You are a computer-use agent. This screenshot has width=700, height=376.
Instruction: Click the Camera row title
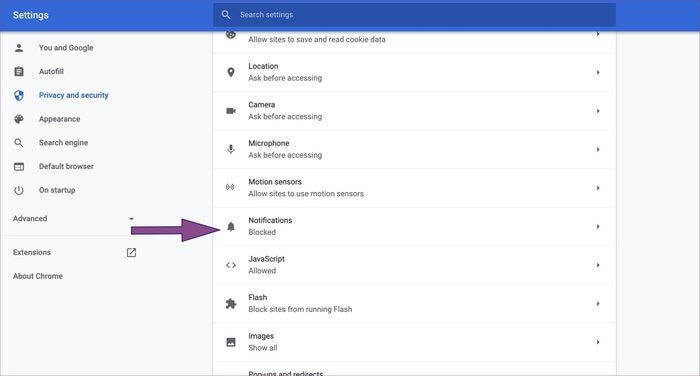pos(262,104)
